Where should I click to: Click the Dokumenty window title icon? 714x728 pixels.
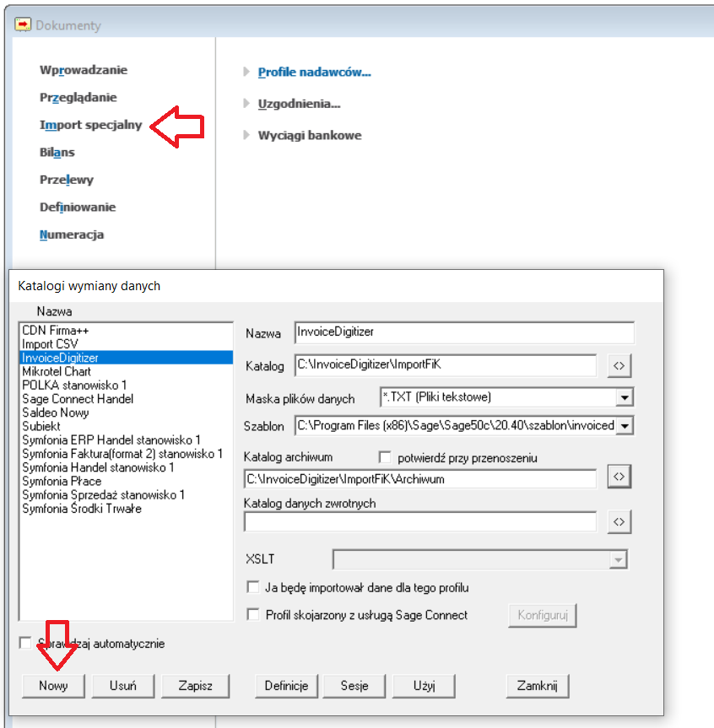pos(23,25)
